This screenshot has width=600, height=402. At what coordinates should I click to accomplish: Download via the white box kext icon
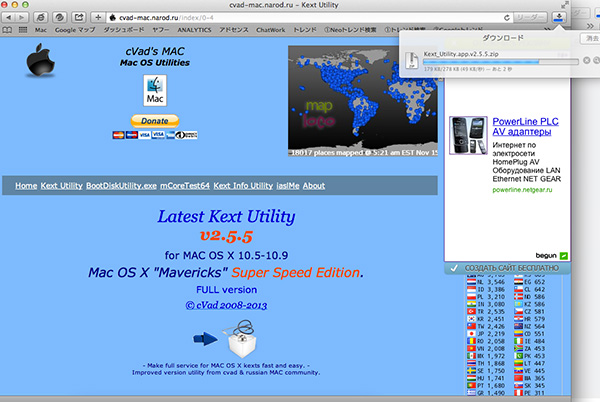tap(241, 339)
